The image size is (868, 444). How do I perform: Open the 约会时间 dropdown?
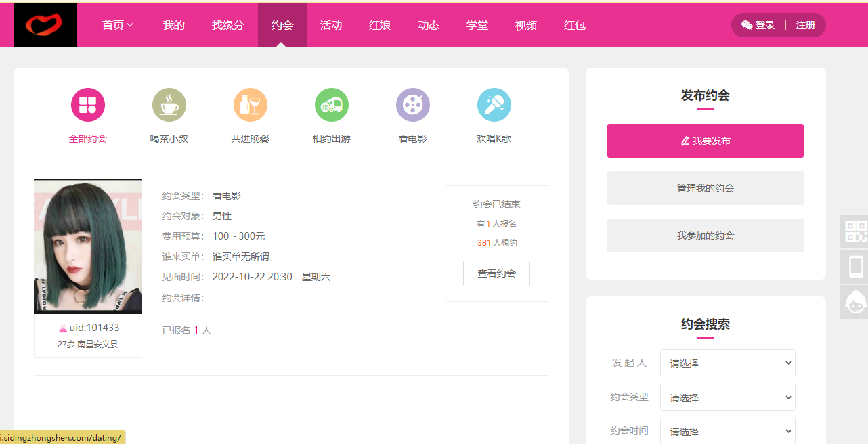click(x=728, y=431)
